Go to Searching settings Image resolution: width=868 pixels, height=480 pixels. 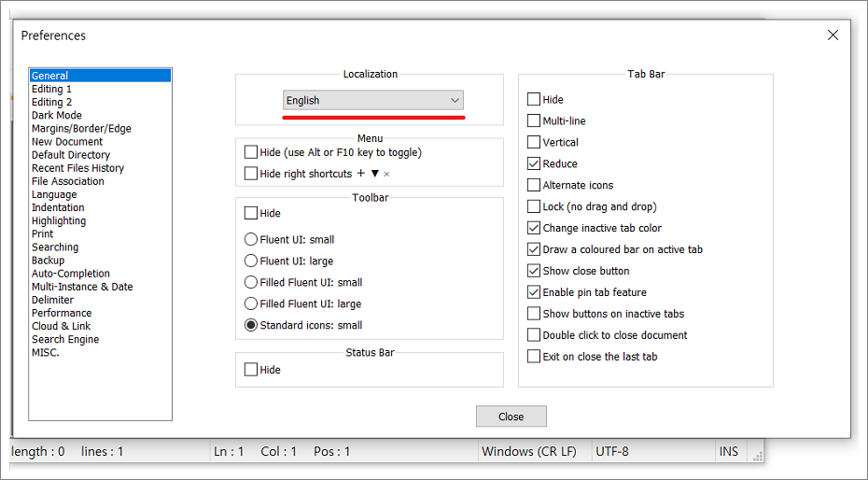click(x=100, y=247)
